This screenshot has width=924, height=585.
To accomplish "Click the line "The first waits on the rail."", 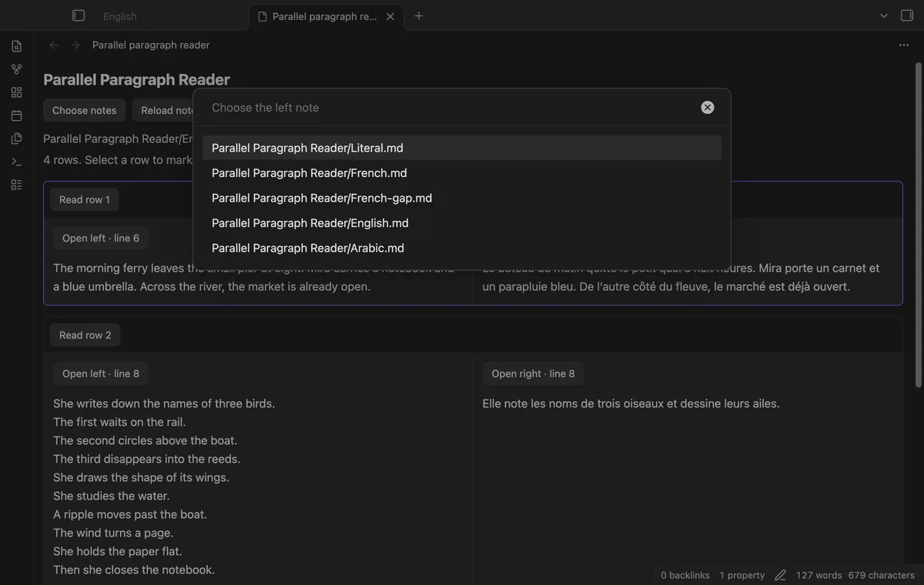I will 119,422.
